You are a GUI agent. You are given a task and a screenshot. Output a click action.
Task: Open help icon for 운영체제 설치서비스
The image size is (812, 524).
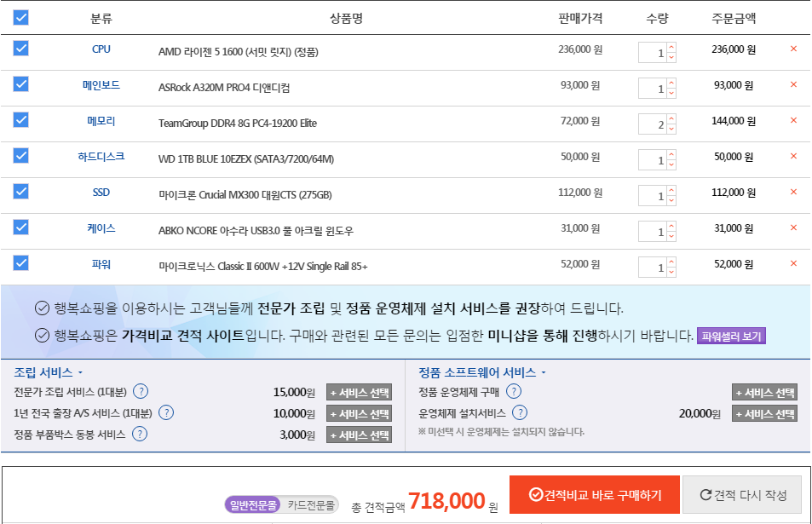[x=519, y=413]
